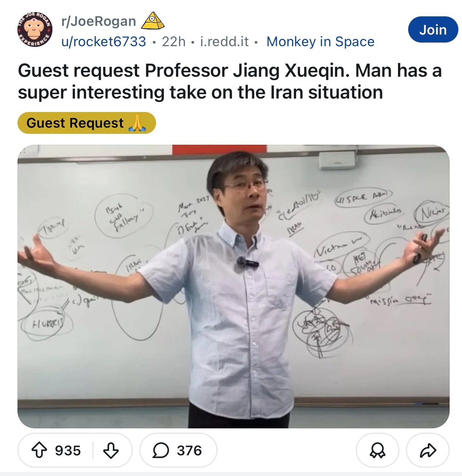
Task: Share the post with the arrow icon
Action: [x=428, y=451]
